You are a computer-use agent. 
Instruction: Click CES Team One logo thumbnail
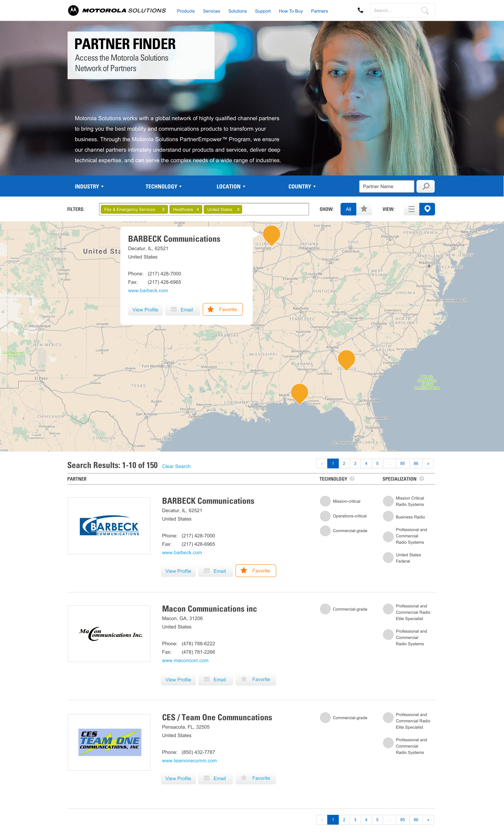(x=109, y=742)
